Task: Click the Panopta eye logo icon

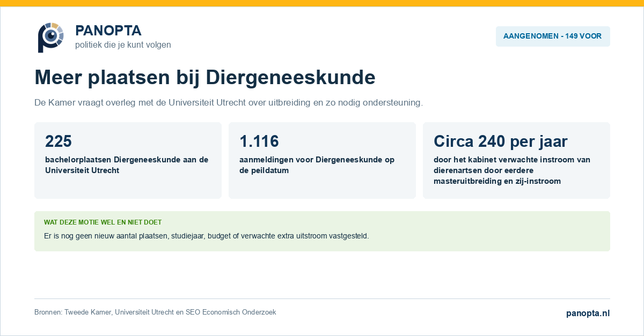Action: click(51, 38)
